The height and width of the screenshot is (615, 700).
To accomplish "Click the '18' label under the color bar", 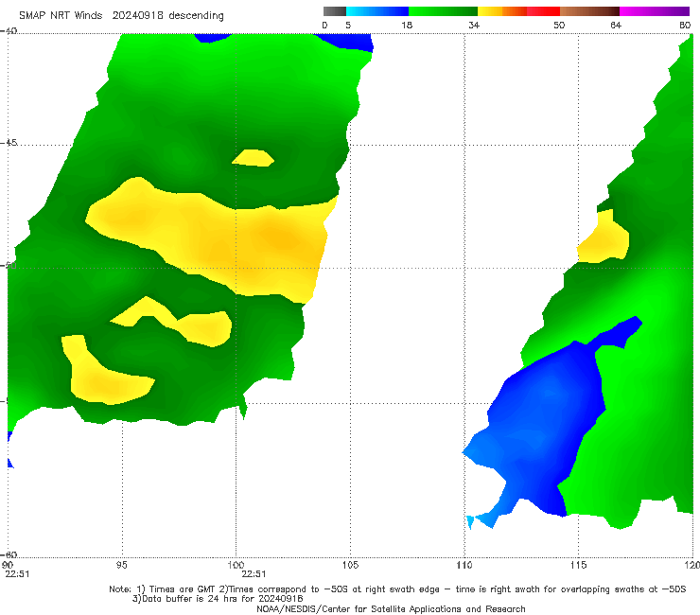I will point(407,25).
